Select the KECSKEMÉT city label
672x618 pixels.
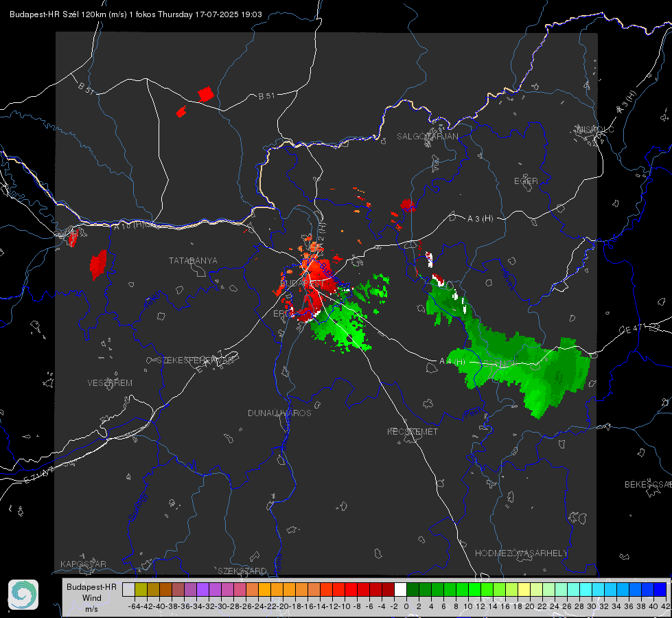pyautogui.click(x=413, y=431)
